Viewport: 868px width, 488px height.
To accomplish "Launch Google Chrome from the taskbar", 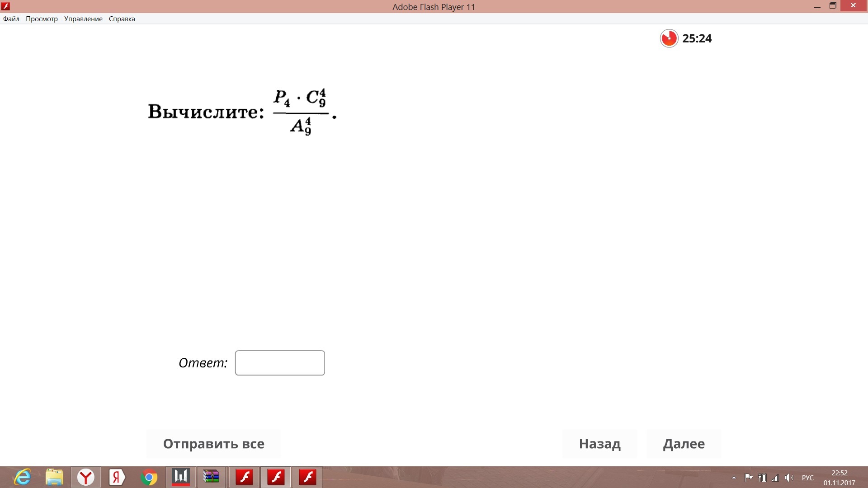I will (149, 477).
